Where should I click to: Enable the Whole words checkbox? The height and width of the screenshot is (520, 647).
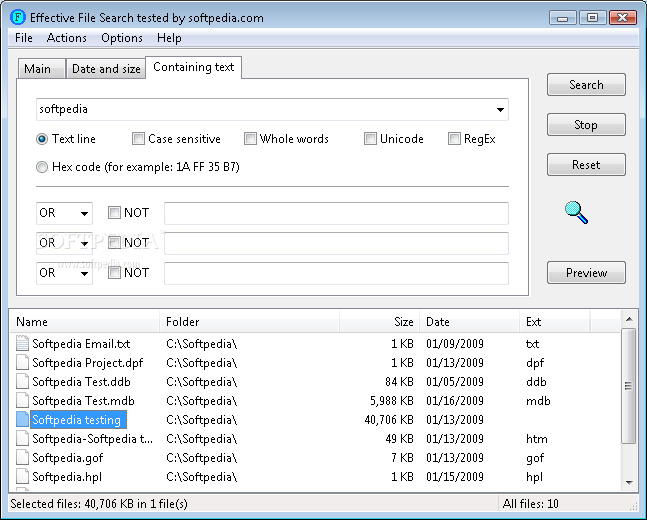pyautogui.click(x=250, y=139)
